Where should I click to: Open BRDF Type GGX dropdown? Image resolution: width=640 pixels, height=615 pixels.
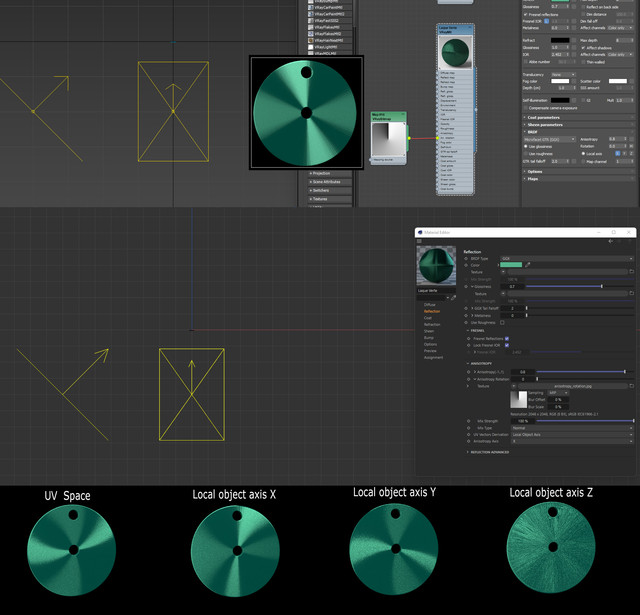point(567,258)
